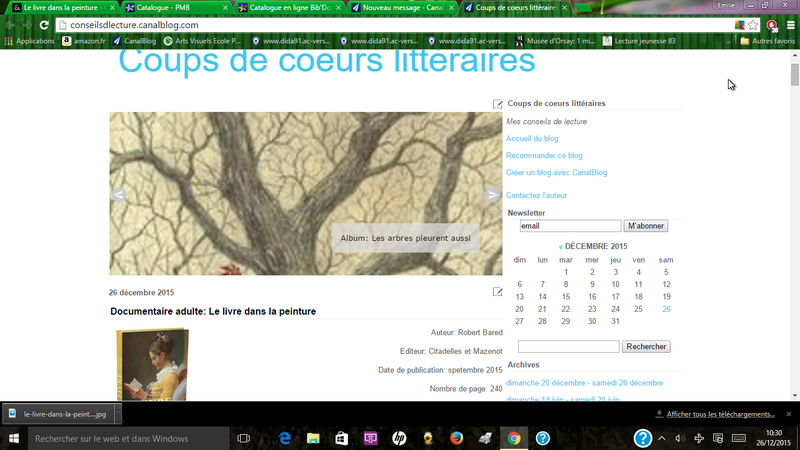Open the archive dimanche 20 décembre - samedi 26 décembre
800x450 pixels.
[x=584, y=383]
